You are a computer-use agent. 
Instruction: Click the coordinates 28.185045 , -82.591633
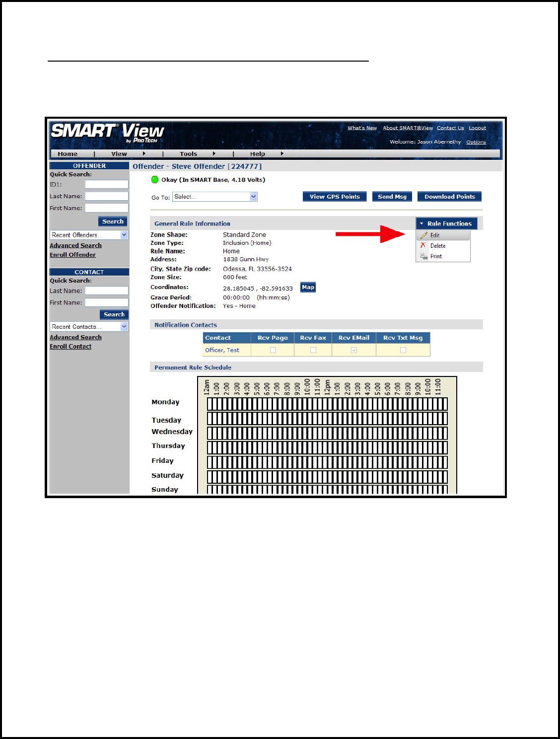tap(258, 289)
